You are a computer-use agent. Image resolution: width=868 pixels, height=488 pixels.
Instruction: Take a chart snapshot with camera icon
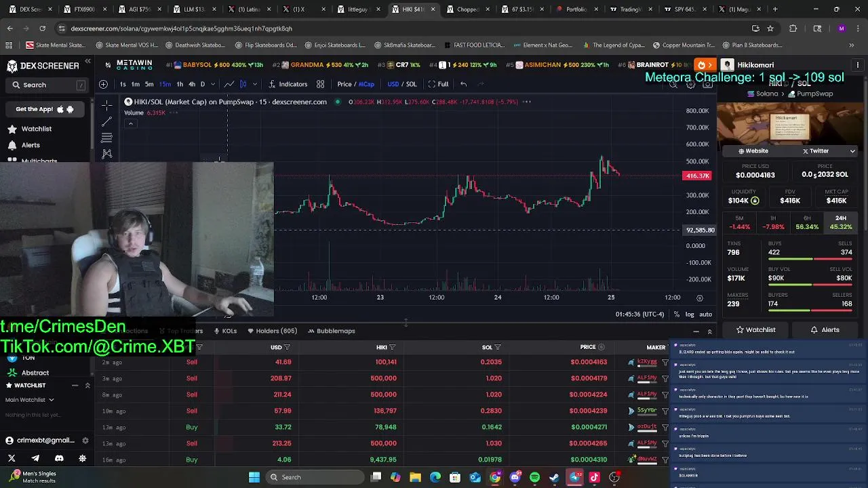707,85
